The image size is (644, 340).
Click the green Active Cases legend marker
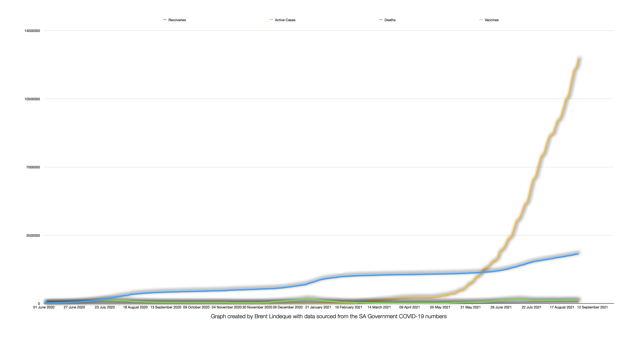click(271, 20)
